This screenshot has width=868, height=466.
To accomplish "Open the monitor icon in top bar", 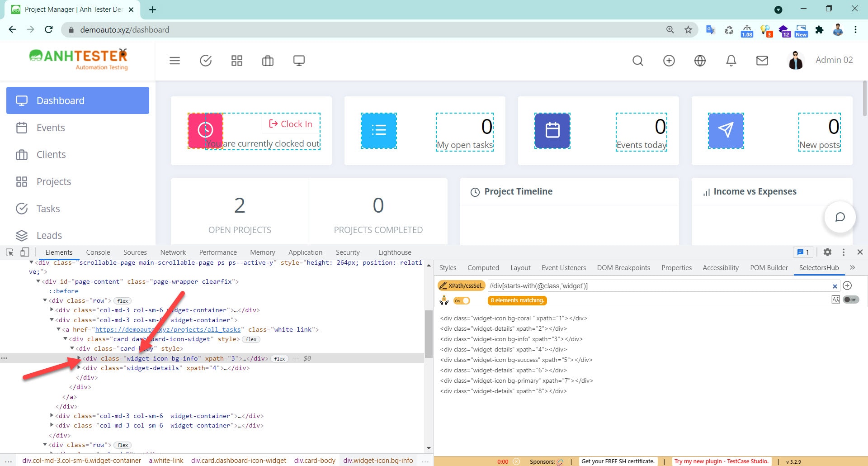I will coord(299,61).
